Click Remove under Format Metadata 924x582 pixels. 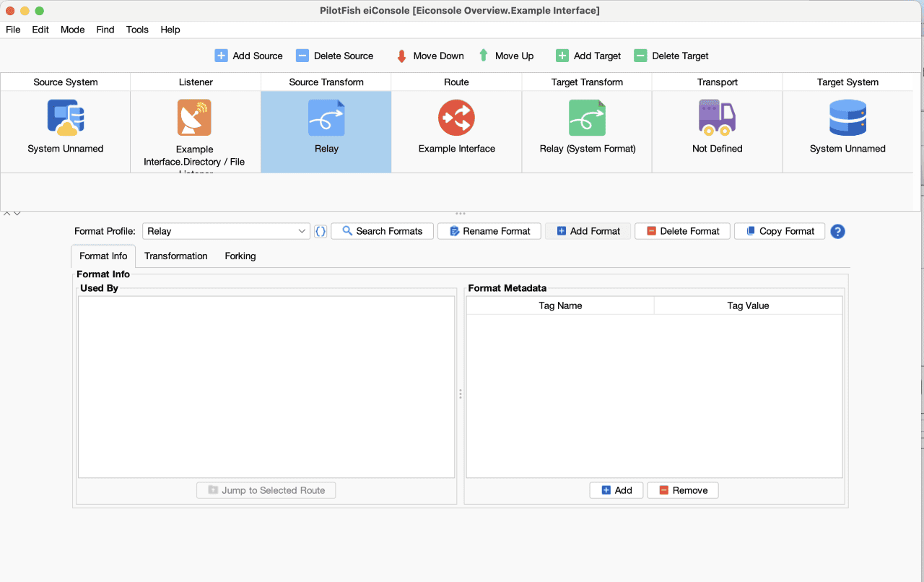pyautogui.click(x=683, y=490)
